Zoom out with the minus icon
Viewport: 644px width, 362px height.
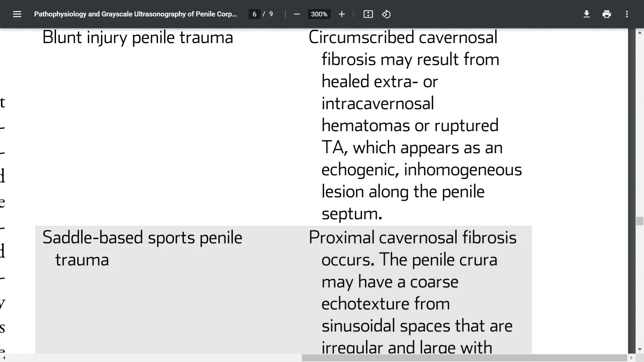point(297,14)
